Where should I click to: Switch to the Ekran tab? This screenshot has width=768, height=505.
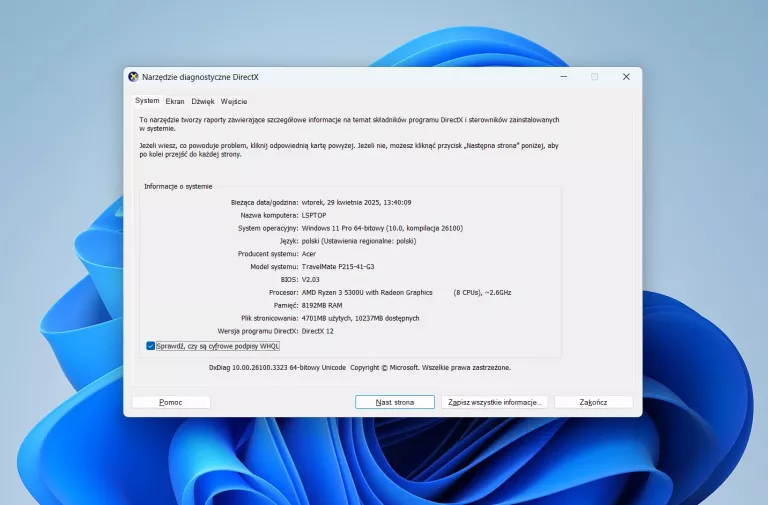(x=175, y=101)
